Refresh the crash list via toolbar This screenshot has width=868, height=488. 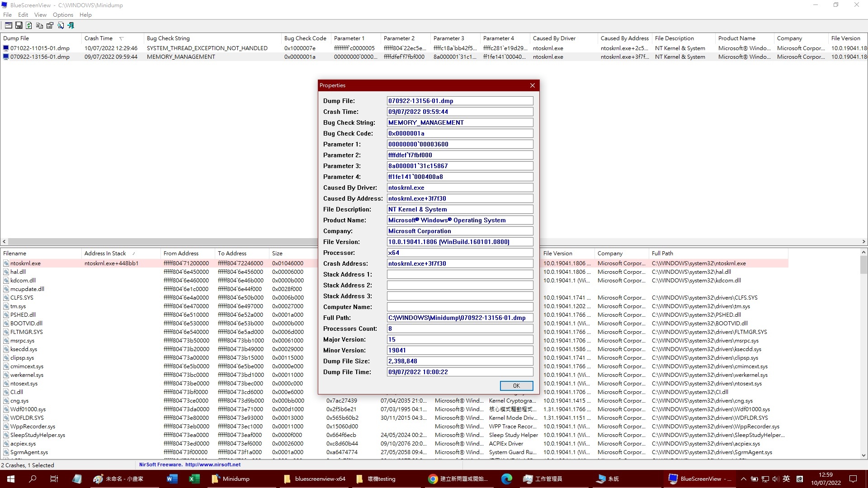pos(29,25)
